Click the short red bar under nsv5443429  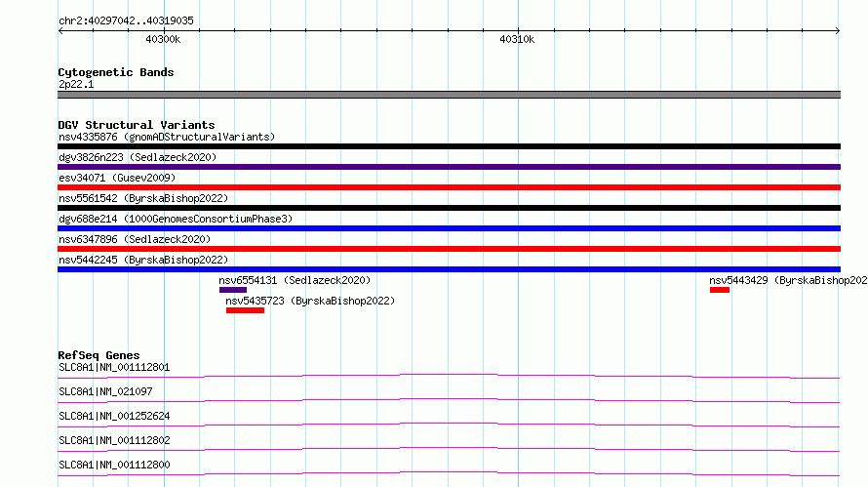pyautogui.click(x=720, y=290)
